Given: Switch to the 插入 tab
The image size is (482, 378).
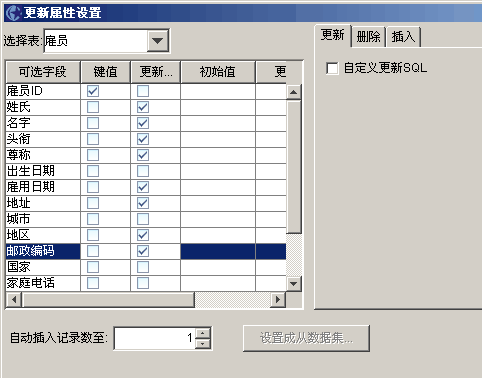Looking at the screenshot, I should (x=403, y=36).
